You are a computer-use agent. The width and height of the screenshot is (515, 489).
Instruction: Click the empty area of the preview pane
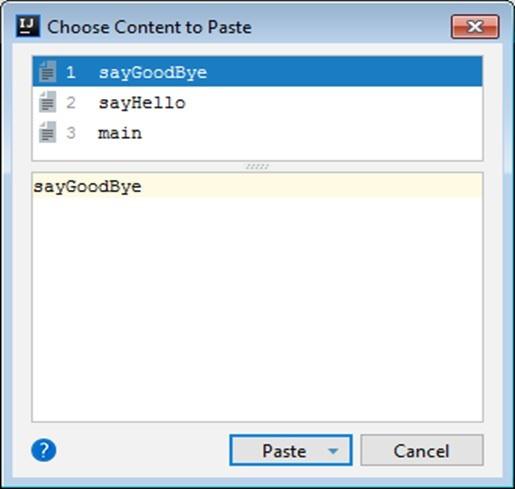[x=257, y=308]
